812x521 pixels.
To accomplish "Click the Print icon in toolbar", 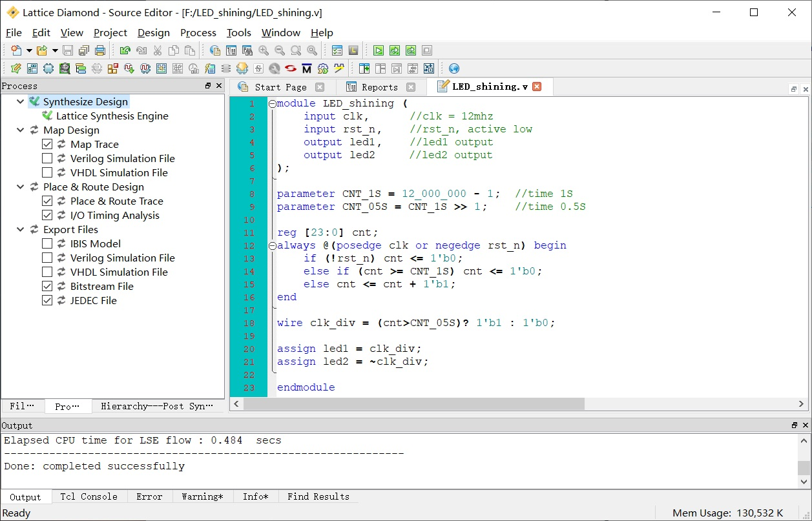I will tap(100, 50).
